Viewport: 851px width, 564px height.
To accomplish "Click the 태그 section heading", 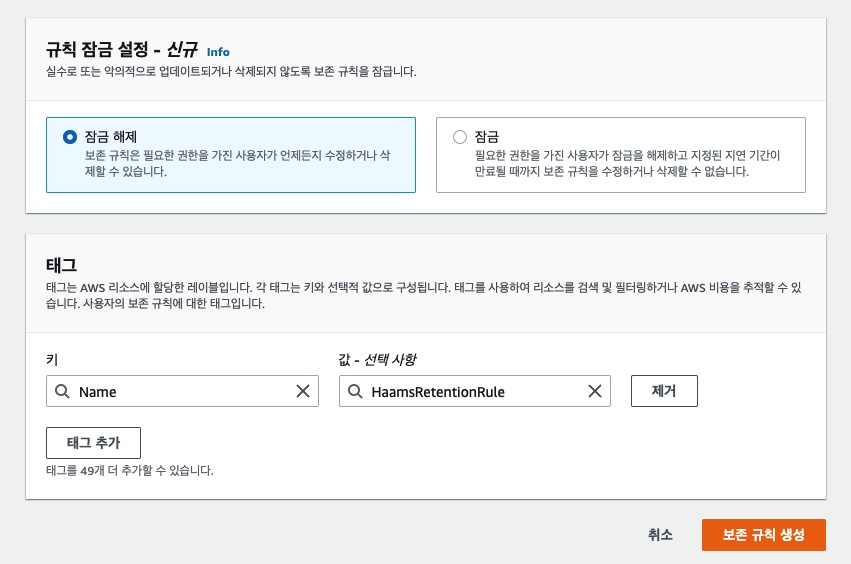I will 61,265.
